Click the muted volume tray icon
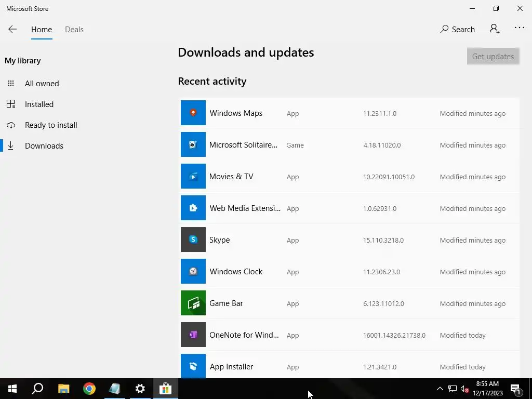532x399 pixels. [x=464, y=389]
